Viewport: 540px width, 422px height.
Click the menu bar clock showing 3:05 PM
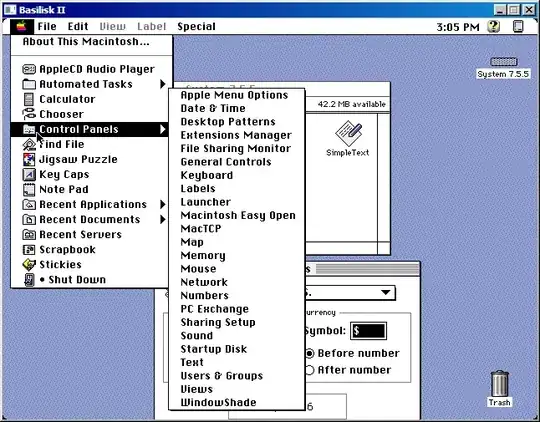click(x=458, y=27)
